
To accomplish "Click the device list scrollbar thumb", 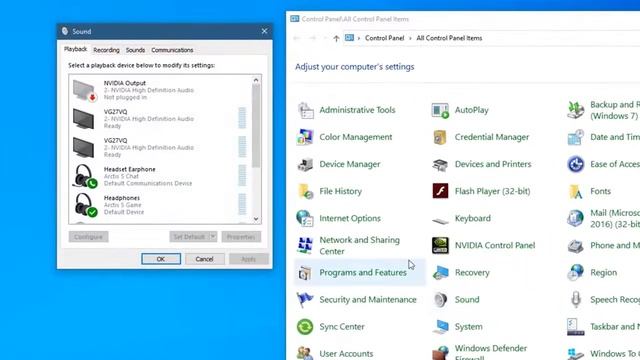I will pos(256,126).
